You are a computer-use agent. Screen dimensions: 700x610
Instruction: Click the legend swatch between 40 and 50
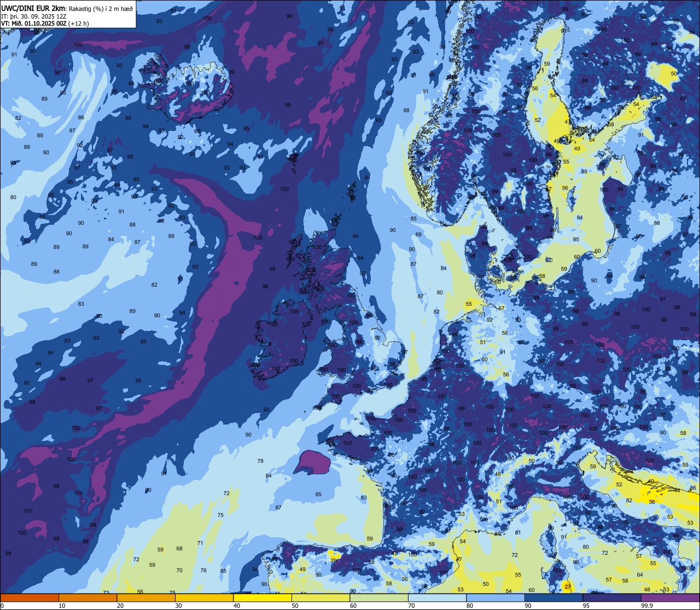point(262,597)
